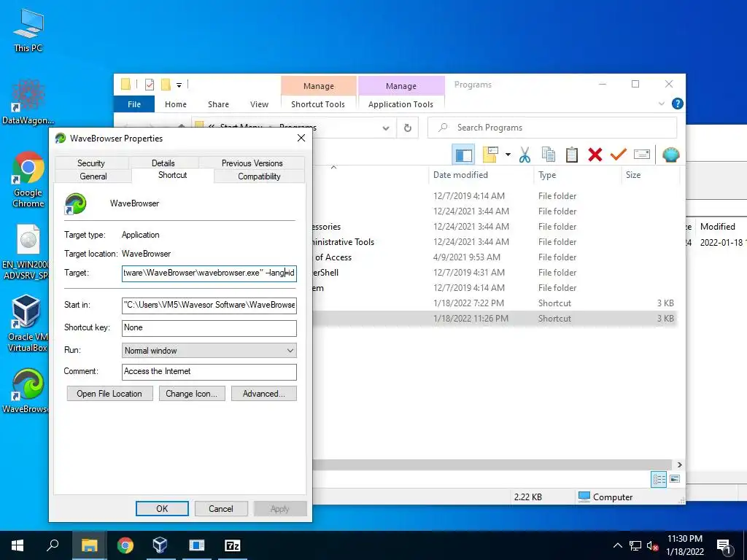Switch to details view icon in status bar
This screenshot has width=747, height=560.
pos(659,479)
